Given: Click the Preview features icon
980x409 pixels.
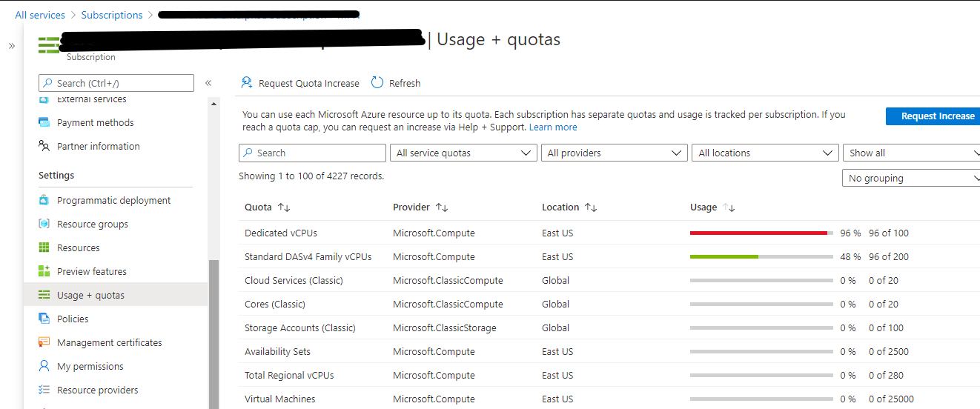Looking at the screenshot, I should pos(44,271).
